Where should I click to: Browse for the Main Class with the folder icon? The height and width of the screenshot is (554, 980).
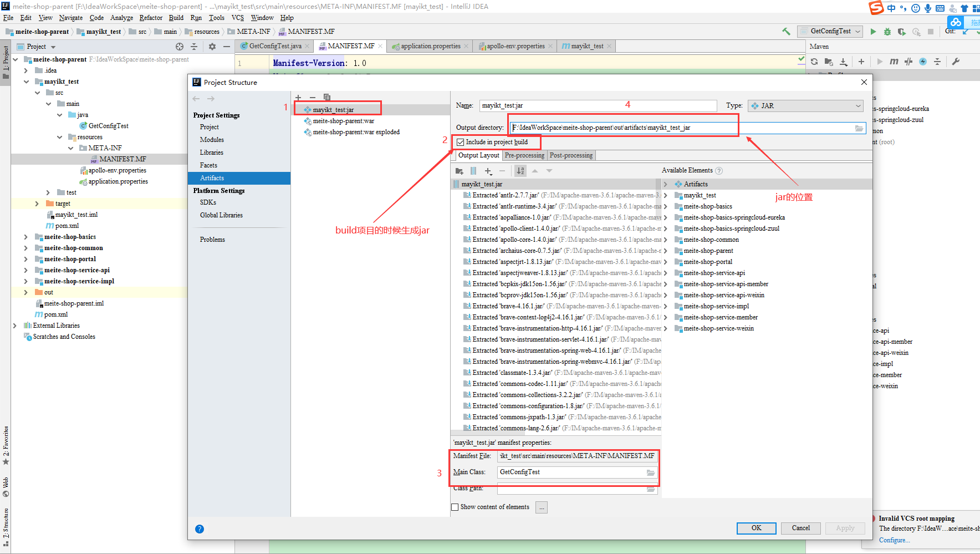(651, 472)
